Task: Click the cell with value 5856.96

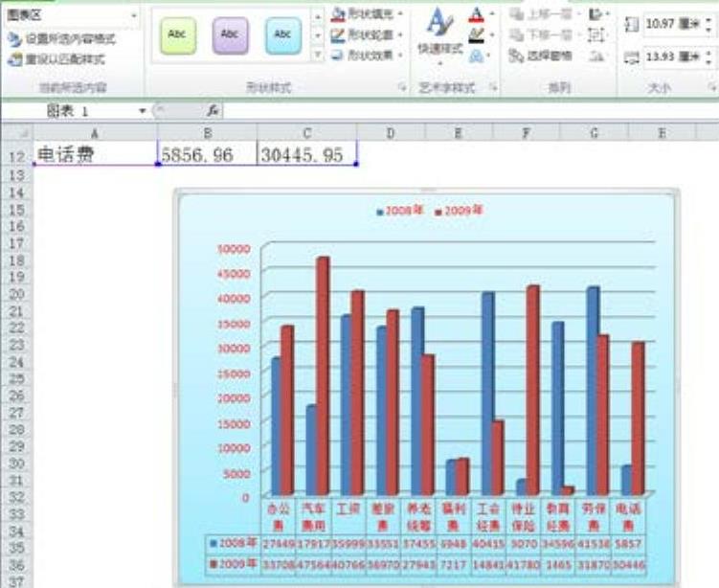Action: 207,154
